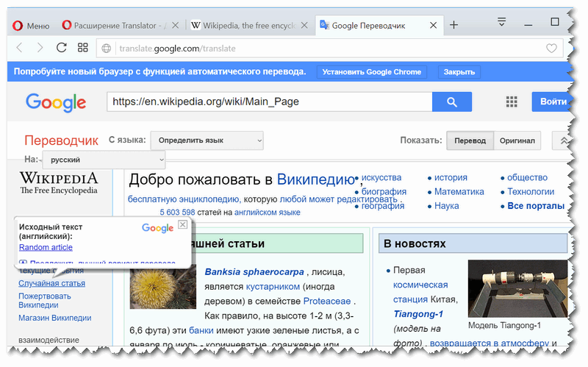Screen dimensions: 588x367
Task: Open the Математика portal
Action: tap(459, 192)
